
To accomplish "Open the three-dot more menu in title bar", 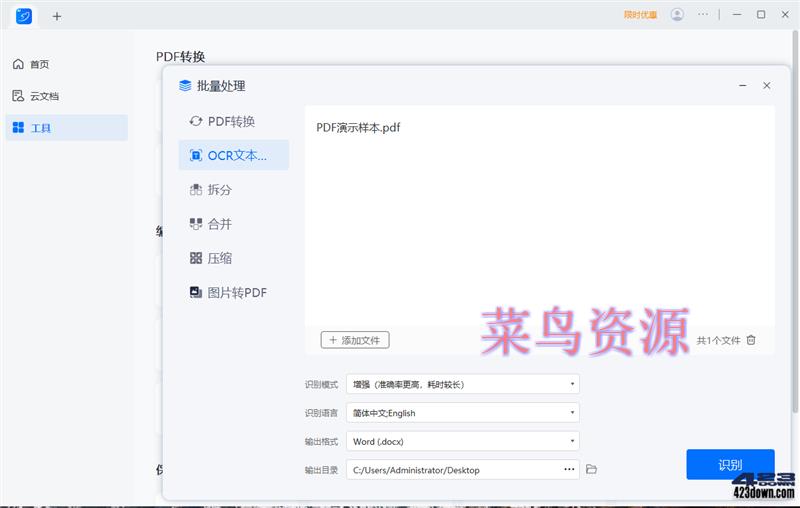I will (703, 14).
